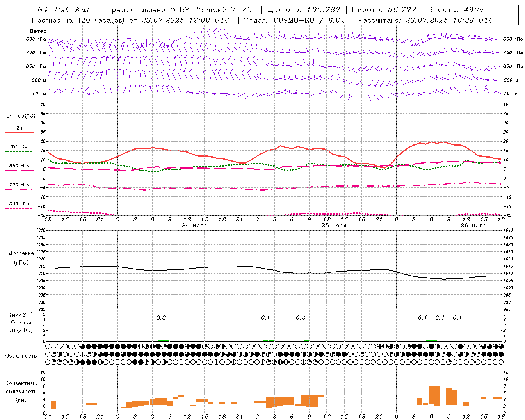Click the black pressure curve line
Image resolution: width=525 pixels, height=420 pixels.
(x=275, y=270)
